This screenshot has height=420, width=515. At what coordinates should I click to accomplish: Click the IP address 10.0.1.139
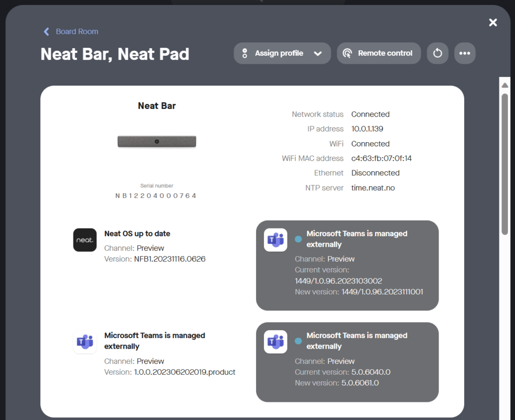tap(367, 129)
